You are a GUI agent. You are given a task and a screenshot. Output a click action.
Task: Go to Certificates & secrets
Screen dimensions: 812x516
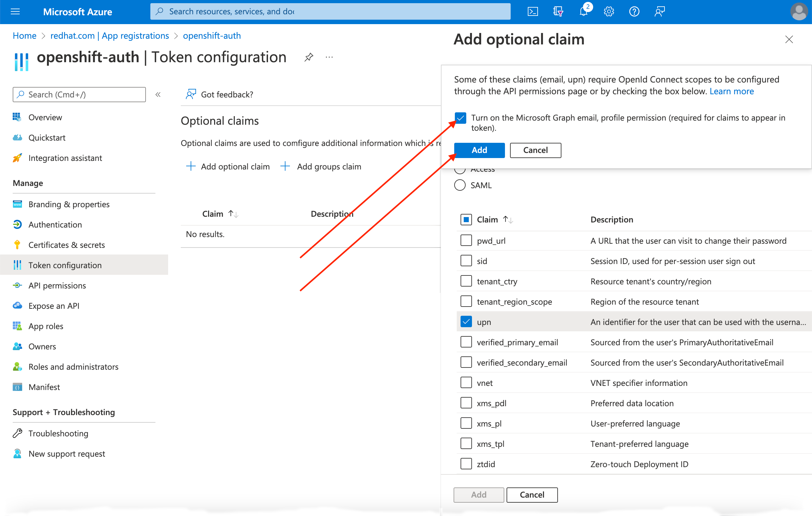coord(66,245)
